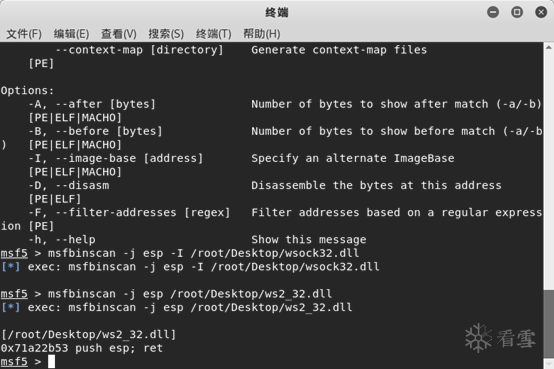Open the 查看(V) menu
The width and height of the screenshot is (554, 369).
(119, 34)
